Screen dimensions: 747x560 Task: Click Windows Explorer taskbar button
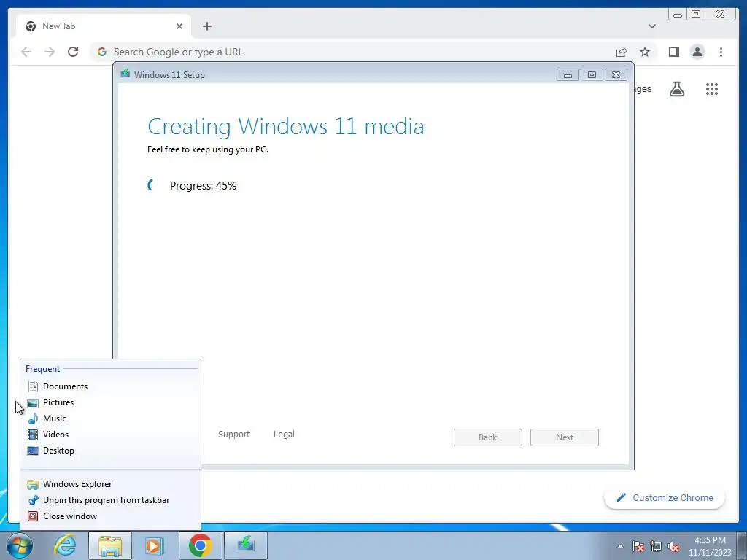pyautogui.click(x=110, y=545)
